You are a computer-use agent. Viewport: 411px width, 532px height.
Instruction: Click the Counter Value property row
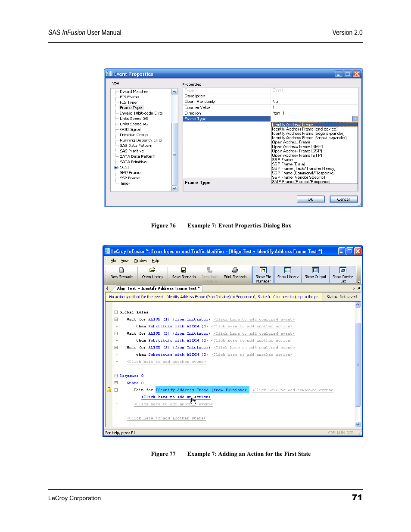pyautogui.click(x=271, y=107)
